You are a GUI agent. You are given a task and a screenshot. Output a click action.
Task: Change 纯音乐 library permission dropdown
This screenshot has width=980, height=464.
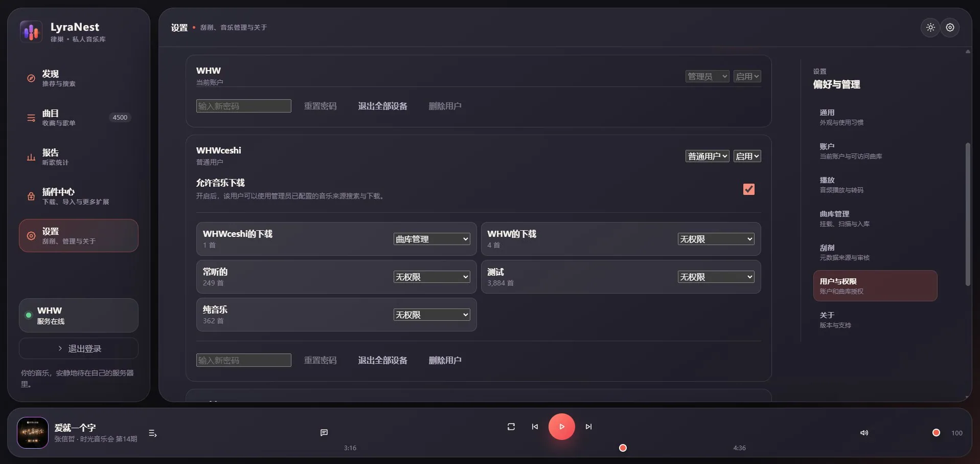click(431, 315)
